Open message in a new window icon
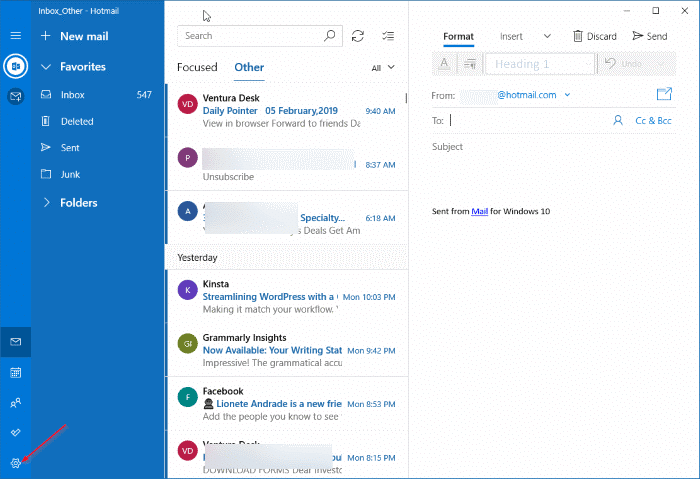The image size is (700, 479). pyautogui.click(x=664, y=94)
